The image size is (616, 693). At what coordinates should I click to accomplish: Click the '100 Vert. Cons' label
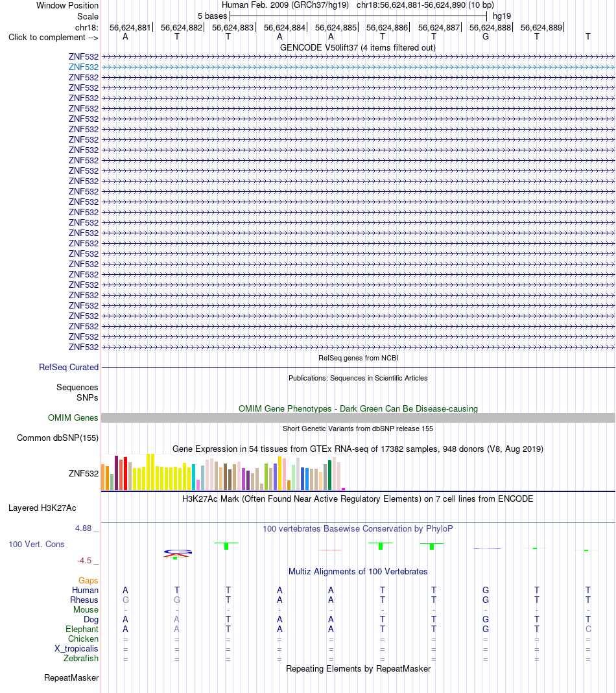click(x=37, y=545)
